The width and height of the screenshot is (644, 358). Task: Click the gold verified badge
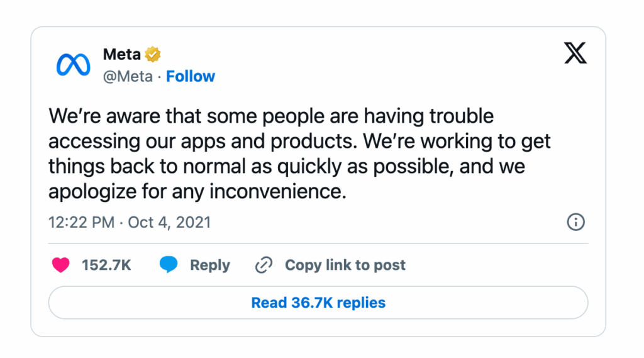(x=153, y=55)
